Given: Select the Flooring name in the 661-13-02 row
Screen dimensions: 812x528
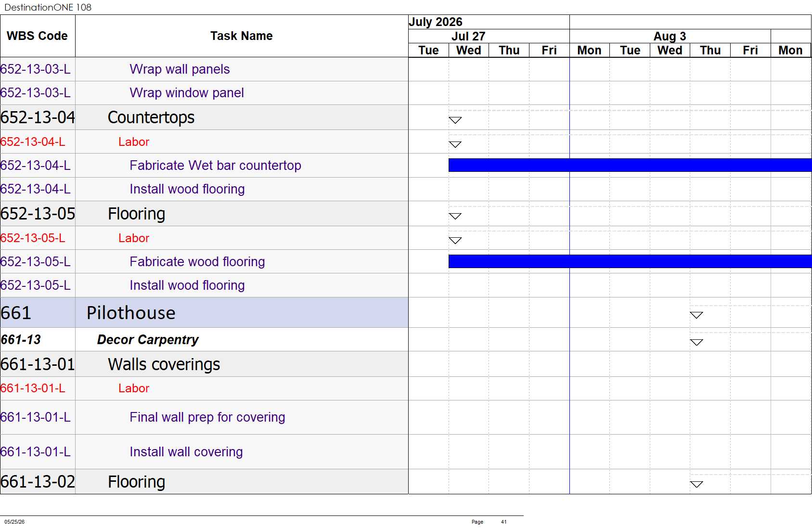Looking at the screenshot, I should [137, 482].
